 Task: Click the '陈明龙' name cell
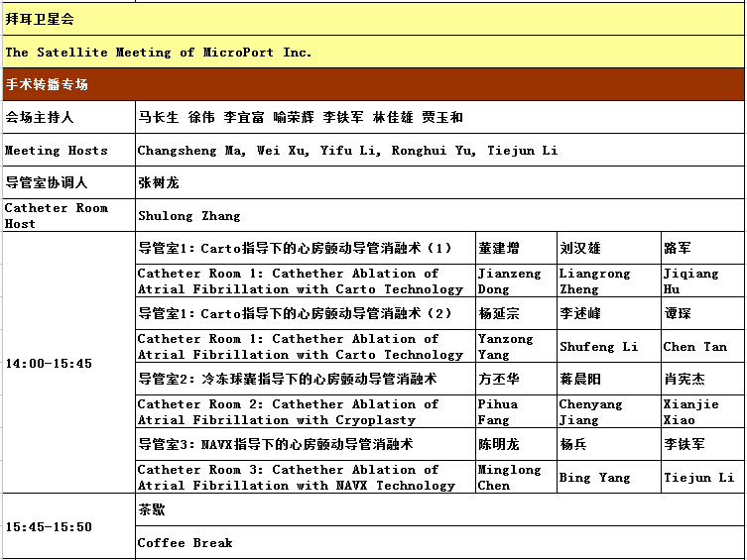(x=517, y=444)
